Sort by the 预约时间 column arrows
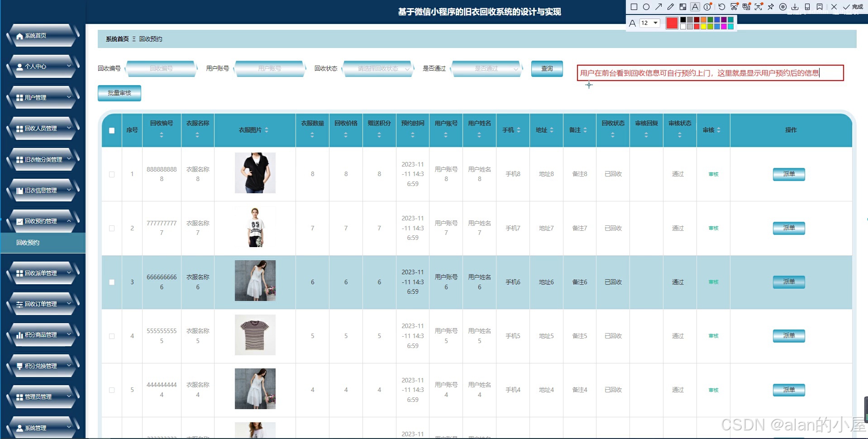Screen dimensions: 868x439 pos(413,135)
